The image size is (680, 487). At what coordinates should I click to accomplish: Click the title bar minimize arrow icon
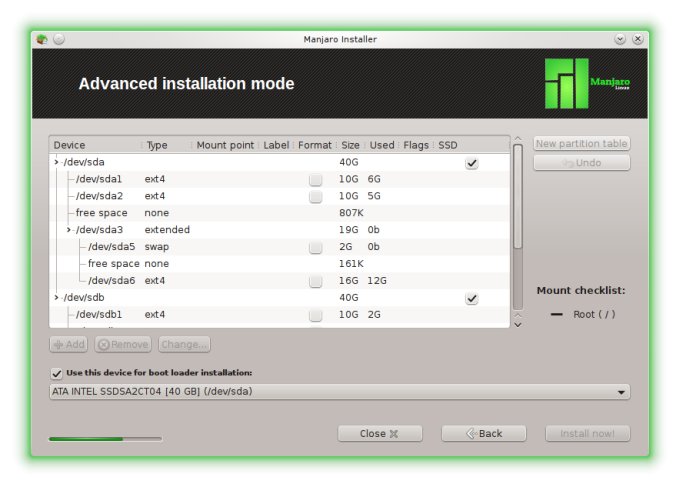(620, 39)
